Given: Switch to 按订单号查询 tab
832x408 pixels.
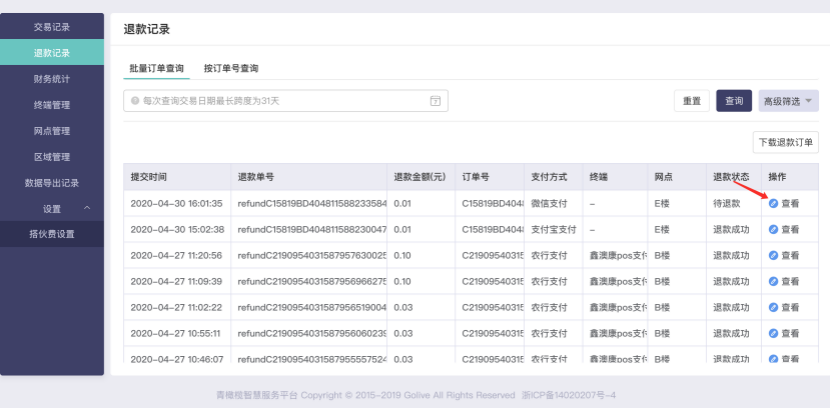Looking at the screenshot, I should click(x=230, y=68).
